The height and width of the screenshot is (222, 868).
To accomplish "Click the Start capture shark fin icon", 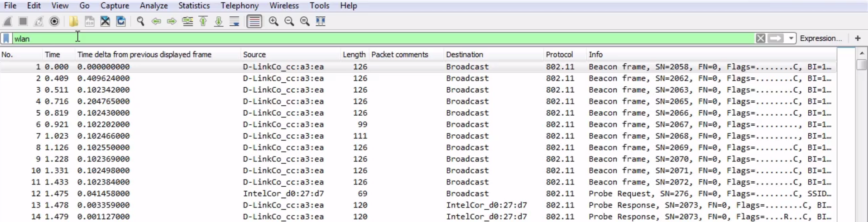I will pos(8,21).
